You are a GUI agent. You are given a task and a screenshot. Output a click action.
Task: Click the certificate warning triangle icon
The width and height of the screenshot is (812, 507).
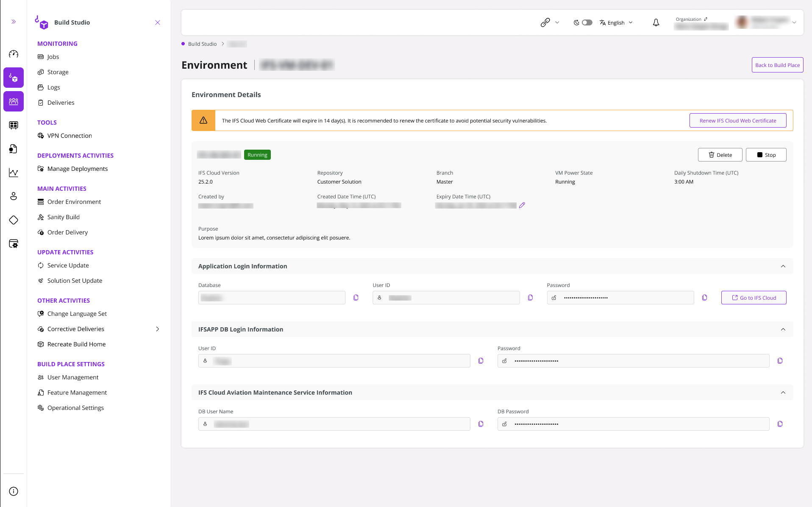click(203, 120)
